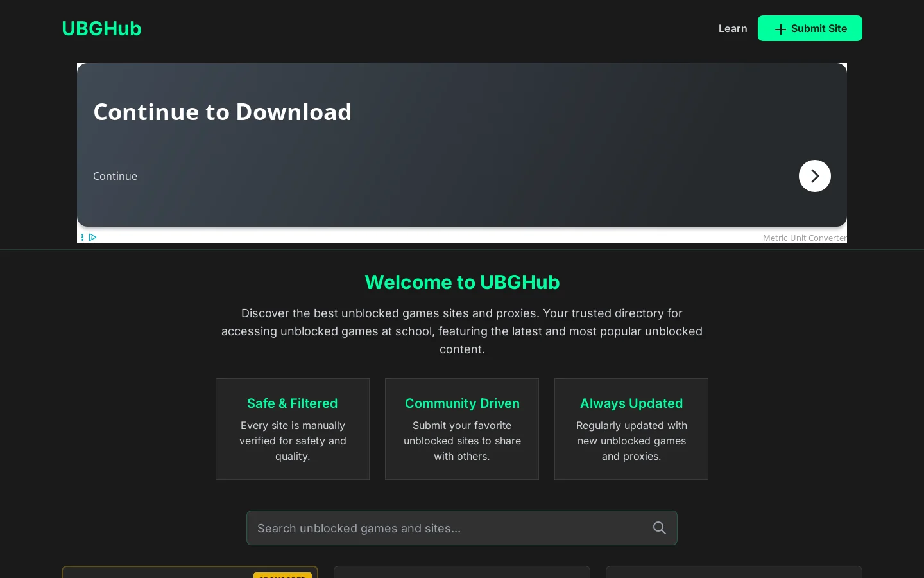Click the Submit Site button

810,28
